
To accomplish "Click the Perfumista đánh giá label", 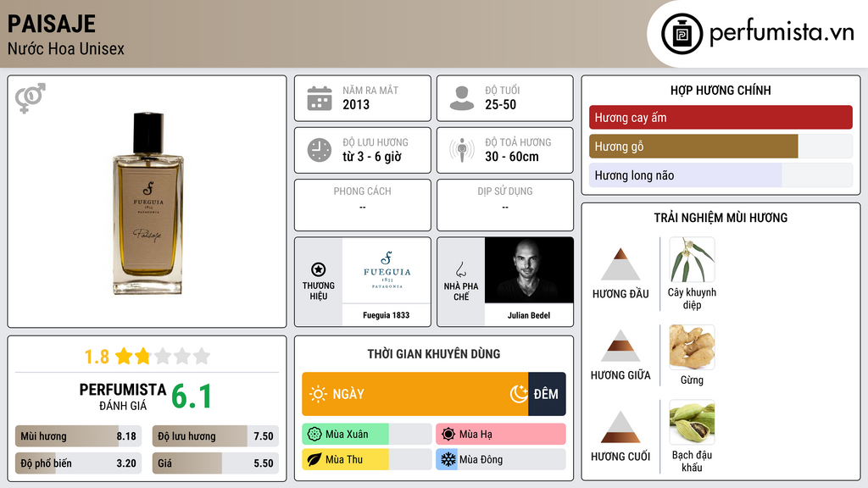I will [x=123, y=396].
